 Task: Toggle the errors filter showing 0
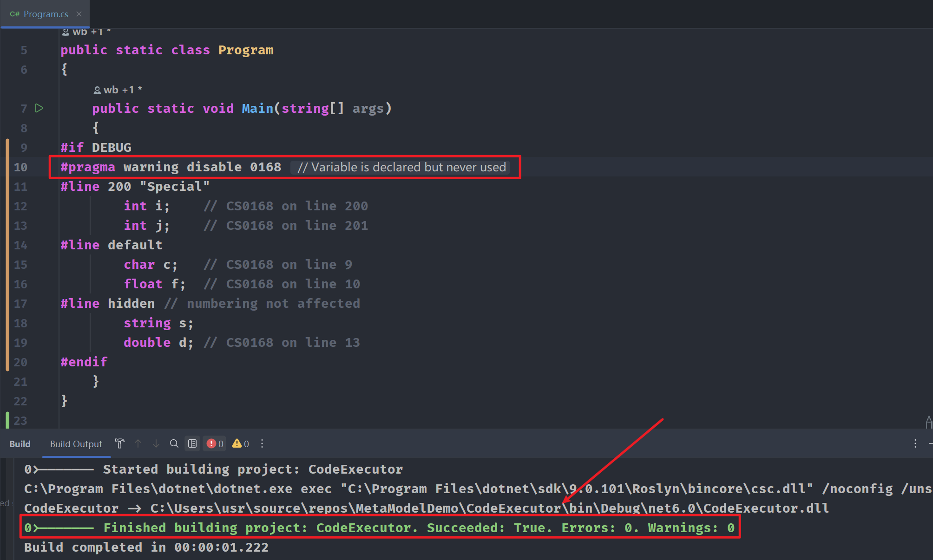coord(215,444)
